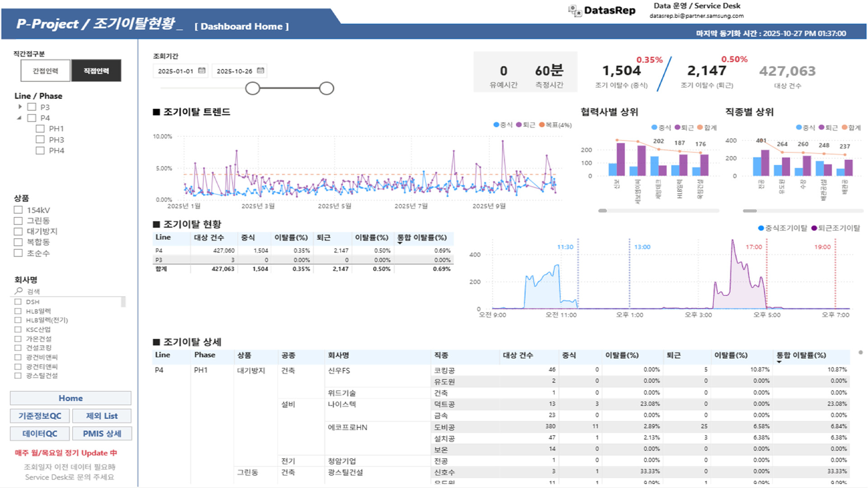Select the Dashboard Home header link
The height and width of the screenshot is (488, 868).
tap(242, 26)
